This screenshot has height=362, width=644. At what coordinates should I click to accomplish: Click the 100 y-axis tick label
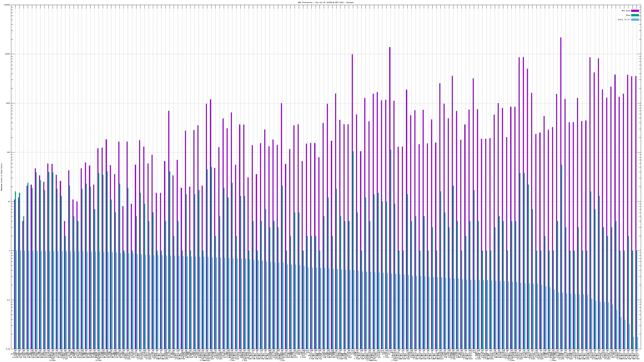coord(9,152)
